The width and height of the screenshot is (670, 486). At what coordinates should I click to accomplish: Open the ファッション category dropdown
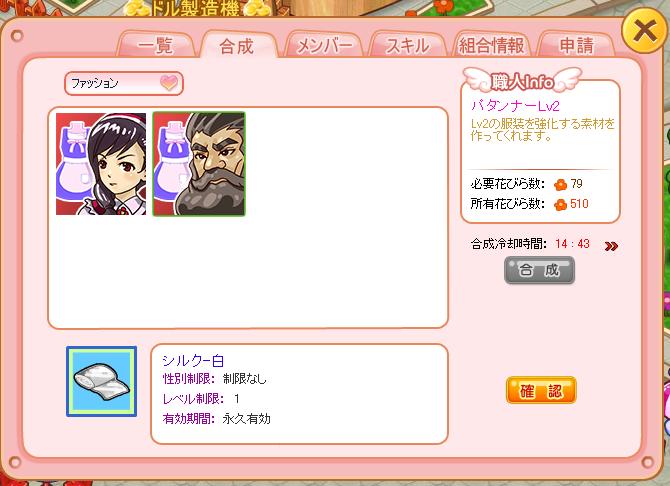point(124,83)
